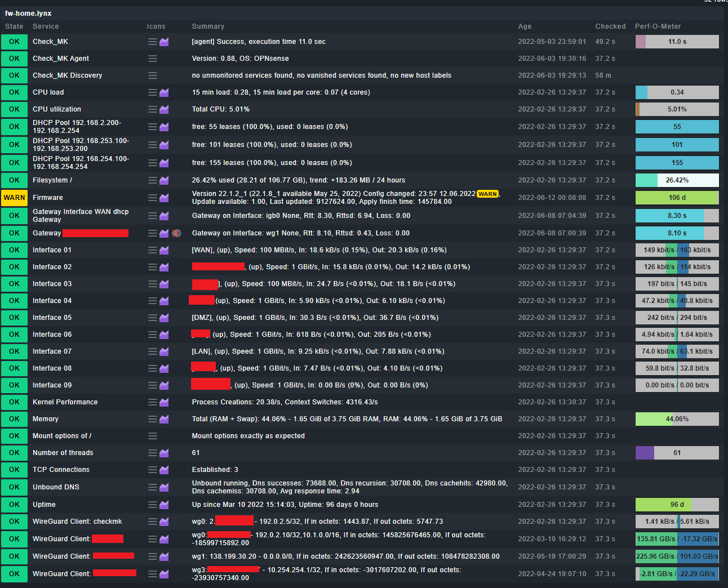
Task: Click the 44.06% memory Perf-O-Meter bar
Action: (677, 419)
